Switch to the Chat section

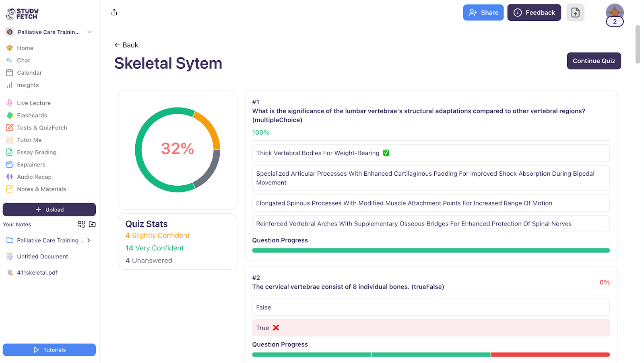23,60
